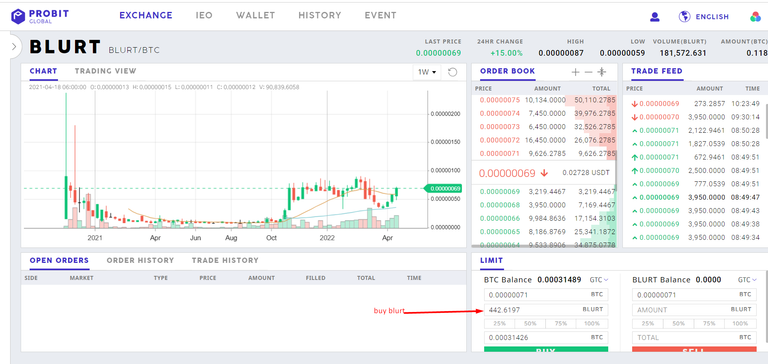Select the CHART tab
Viewport: 768px width, 364px height.
pyautogui.click(x=43, y=71)
